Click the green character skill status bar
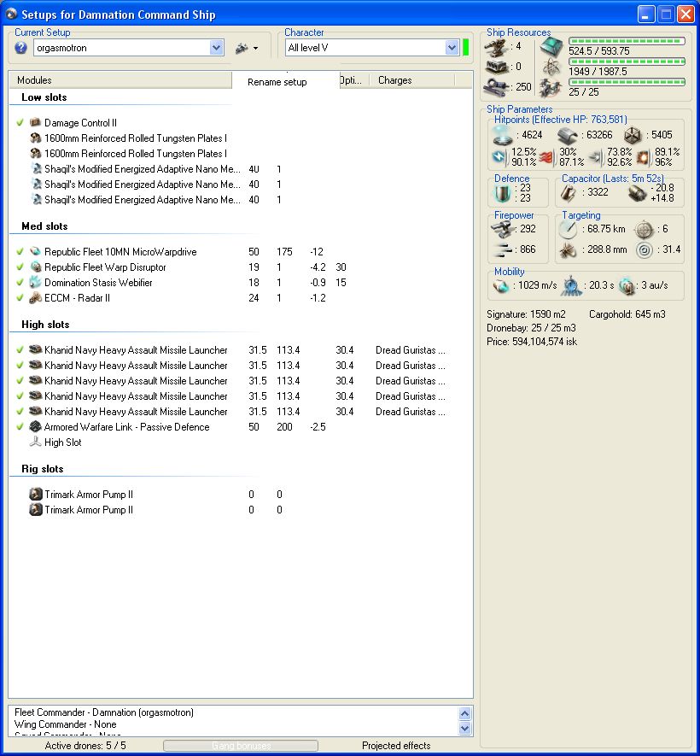The height and width of the screenshot is (756, 700). point(466,47)
